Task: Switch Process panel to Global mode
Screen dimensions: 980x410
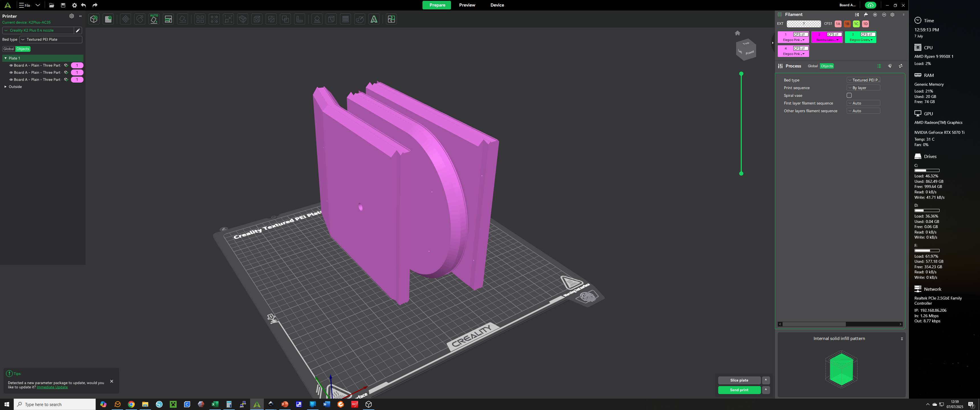Action: [x=812, y=66]
